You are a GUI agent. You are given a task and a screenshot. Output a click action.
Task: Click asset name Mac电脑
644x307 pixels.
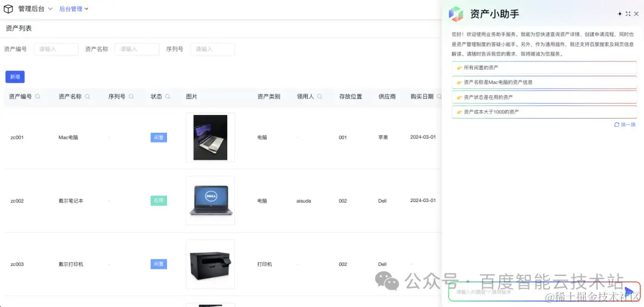[68, 138]
